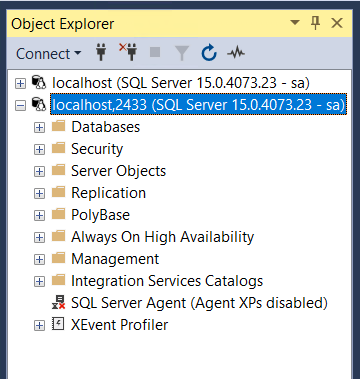Screen dimensions: 360x379
Task: Select the Databases tree label
Action: point(106,127)
